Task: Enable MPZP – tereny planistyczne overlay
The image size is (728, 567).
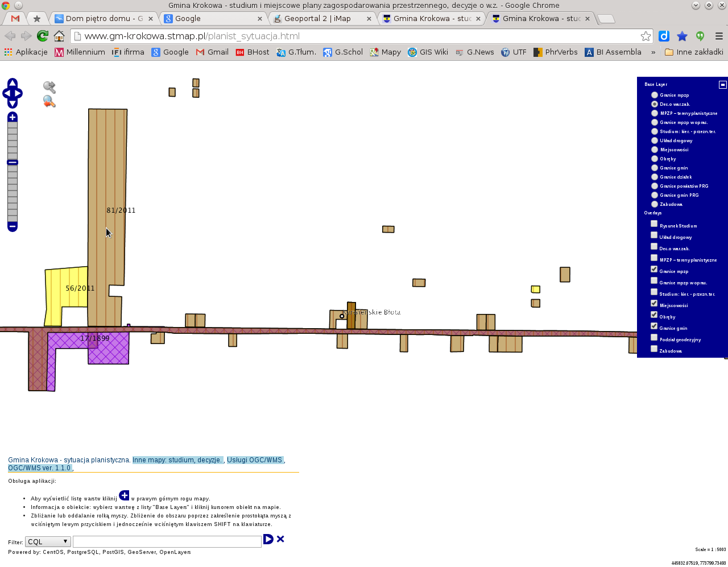Action: [x=654, y=258]
